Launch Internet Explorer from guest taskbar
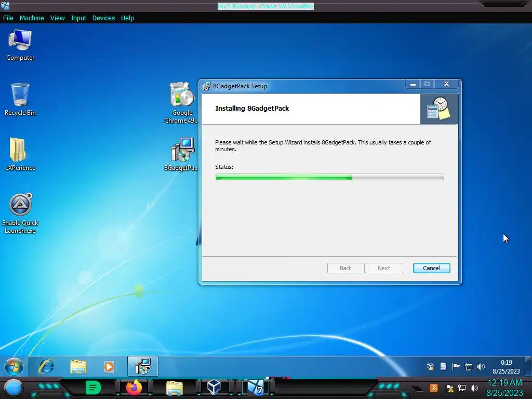532x399 pixels. (x=46, y=366)
